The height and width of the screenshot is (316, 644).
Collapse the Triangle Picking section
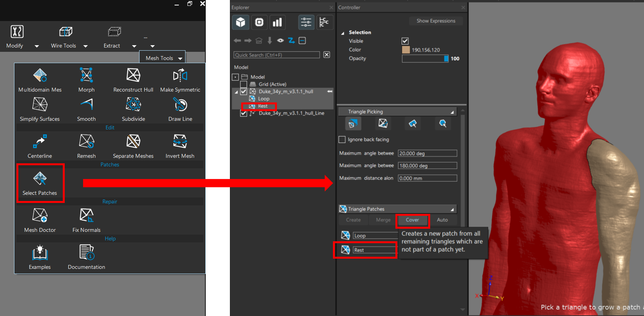coord(452,112)
